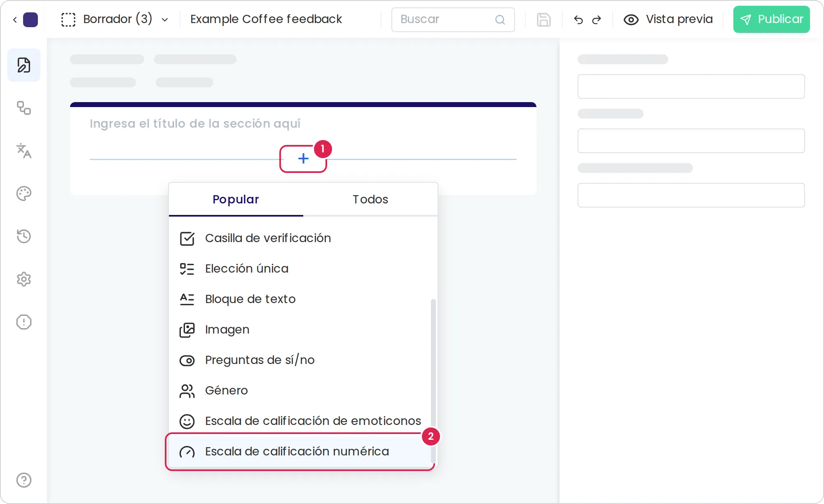The height and width of the screenshot is (504, 824).
Task: Open the settings gear sidebar icon
Action: (x=24, y=279)
